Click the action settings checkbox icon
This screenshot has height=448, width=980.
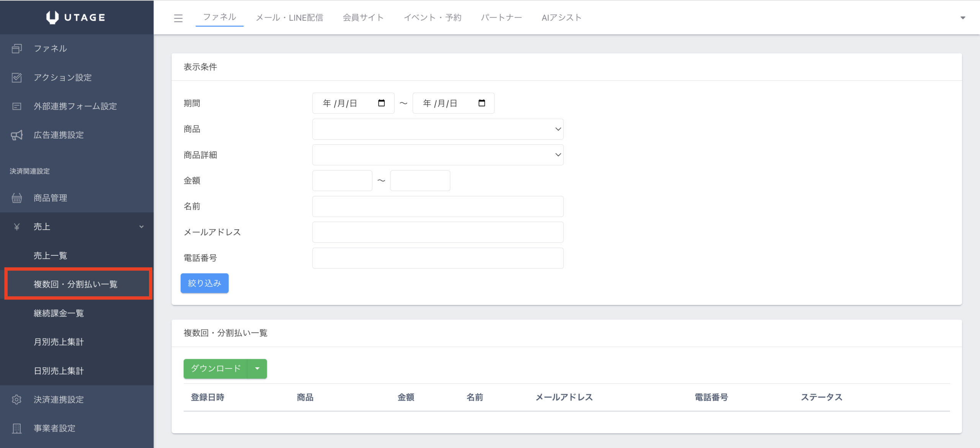(16, 78)
